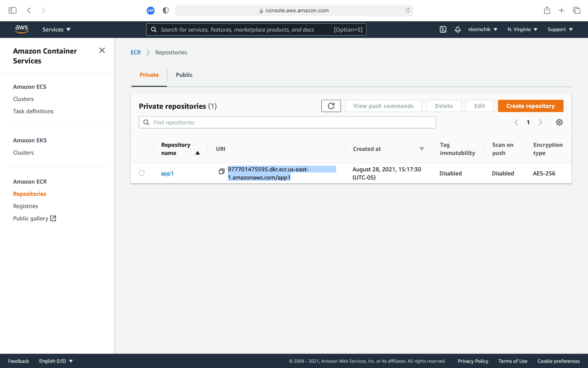The width and height of the screenshot is (588, 368).
Task: Switch to the Public tab
Action: 184,75
